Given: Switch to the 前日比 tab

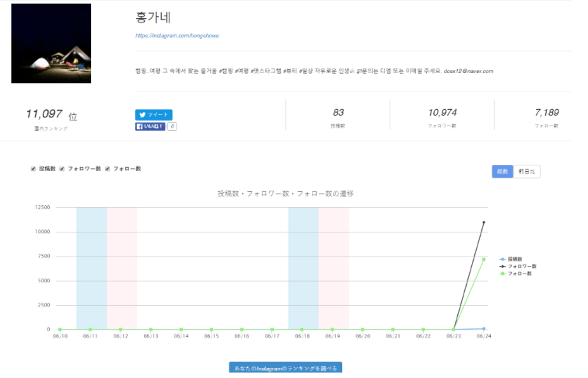Looking at the screenshot, I should (x=528, y=172).
